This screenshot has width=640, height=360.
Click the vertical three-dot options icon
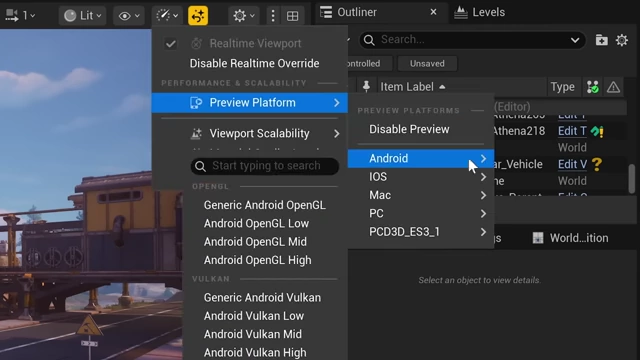tap(273, 16)
